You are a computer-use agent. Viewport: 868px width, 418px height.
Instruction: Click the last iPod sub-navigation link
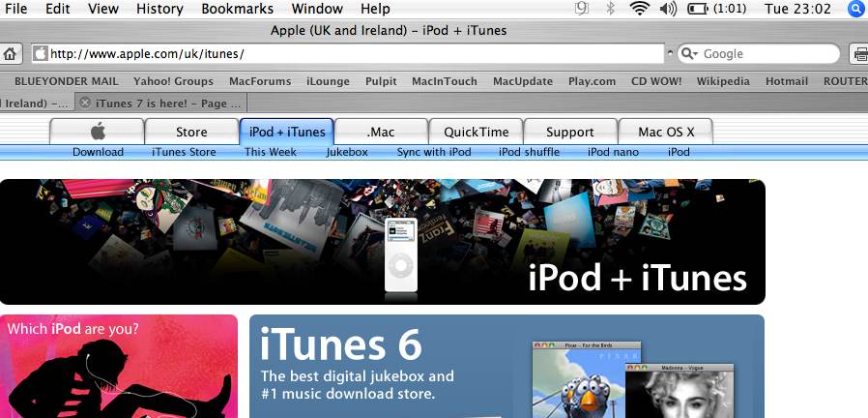679,152
